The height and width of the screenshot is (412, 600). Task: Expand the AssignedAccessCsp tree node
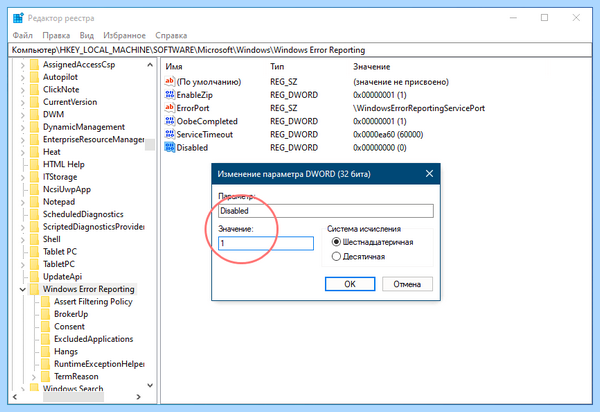(x=23, y=65)
